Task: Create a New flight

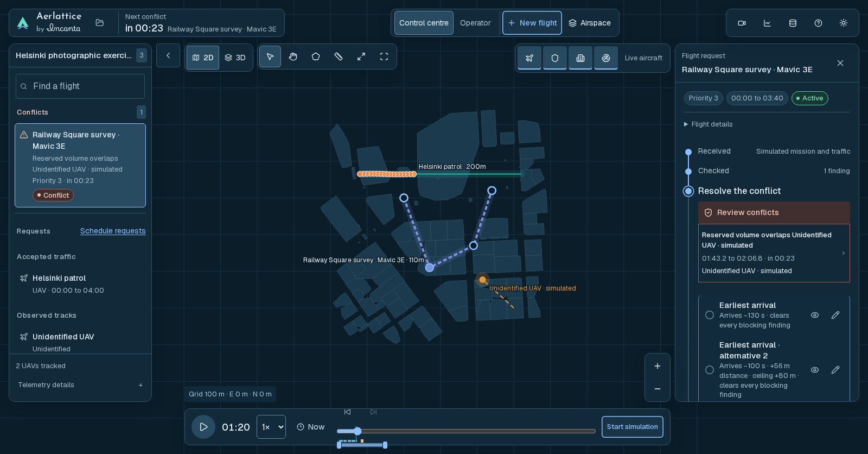Action: 532,23
